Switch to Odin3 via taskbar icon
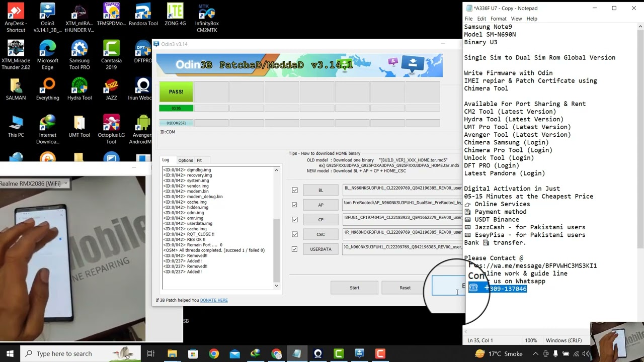Screen dimensions: 644x362 pos(359,353)
